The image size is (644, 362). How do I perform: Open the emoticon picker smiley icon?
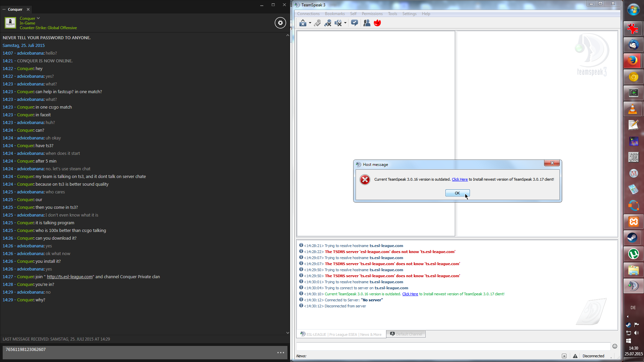tap(614, 346)
